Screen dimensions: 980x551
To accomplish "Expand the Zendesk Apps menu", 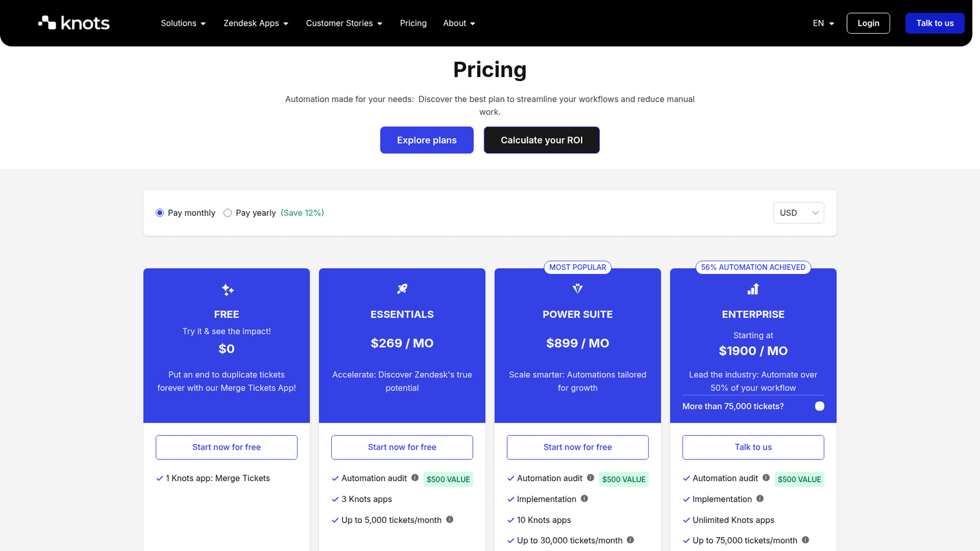I will tap(256, 23).
